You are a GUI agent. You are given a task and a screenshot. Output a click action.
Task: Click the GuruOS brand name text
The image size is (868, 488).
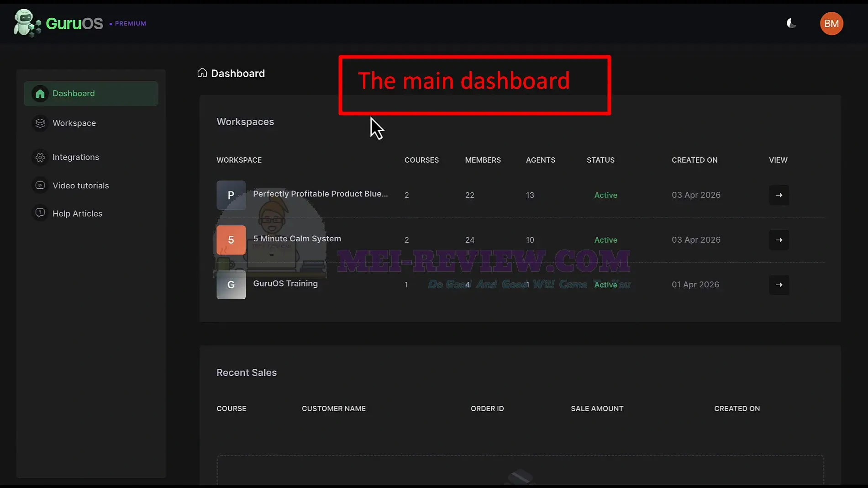point(74,23)
